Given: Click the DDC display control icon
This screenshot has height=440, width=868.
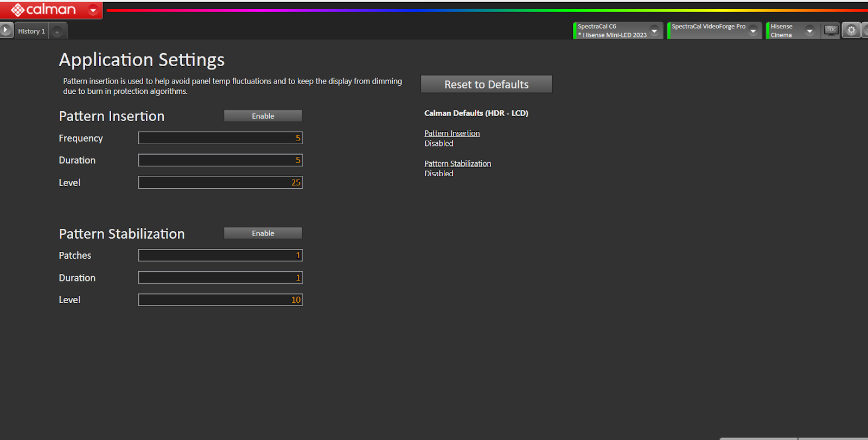Looking at the screenshot, I should [x=831, y=30].
